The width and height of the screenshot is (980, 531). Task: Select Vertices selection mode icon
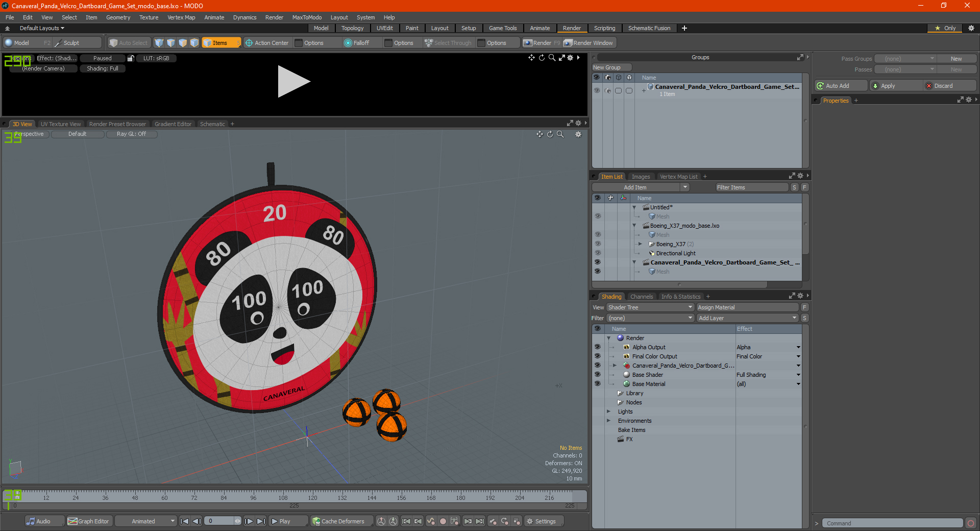point(159,43)
